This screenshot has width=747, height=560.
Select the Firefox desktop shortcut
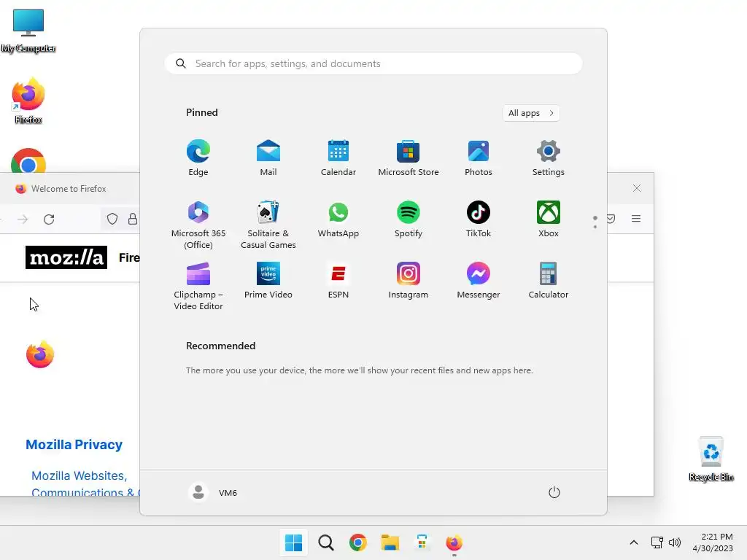pyautogui.click(x=28, y=101)
